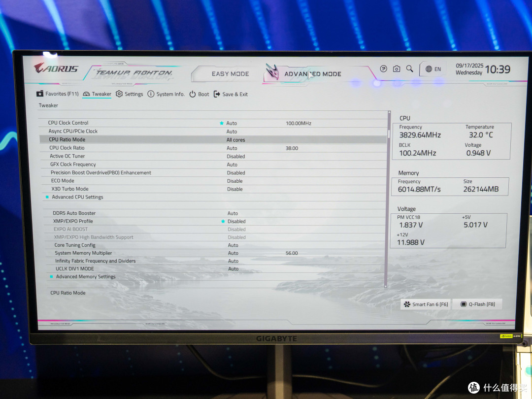This screenshot has height=399, width=532.
Task: Click the 38.00 ratio value
Action: 292,148
